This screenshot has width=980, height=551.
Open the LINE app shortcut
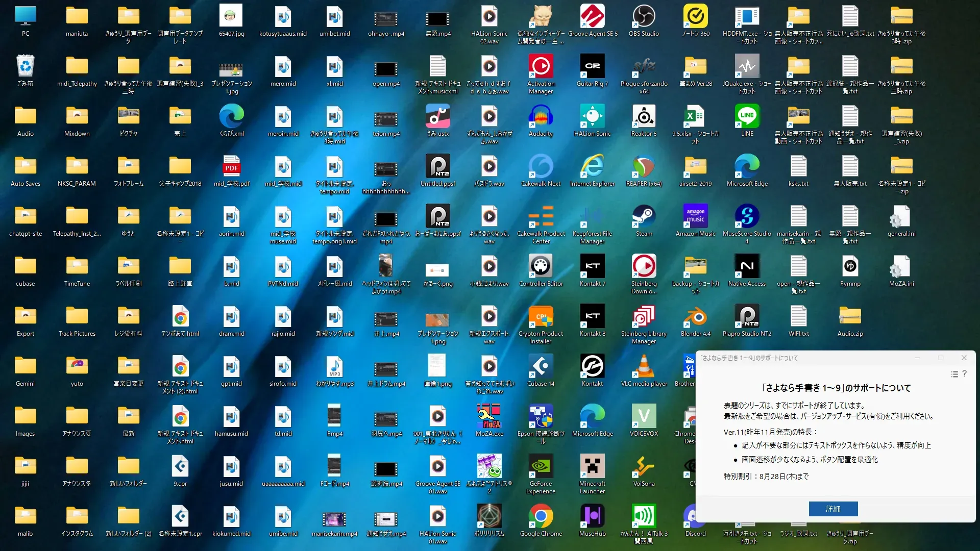[747, 117]
